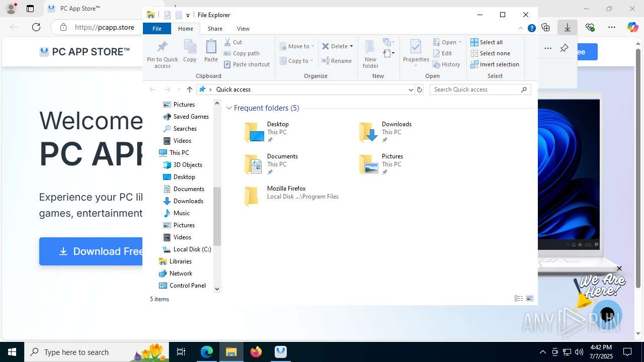Click Paste shortcut in ribbon

[247, 64]
